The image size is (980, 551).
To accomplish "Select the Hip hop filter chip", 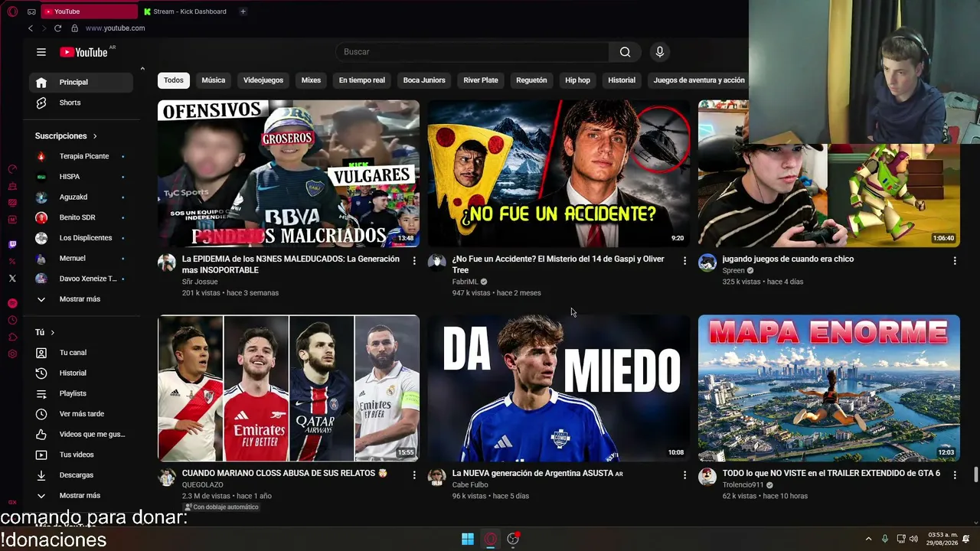I will 577,80.
